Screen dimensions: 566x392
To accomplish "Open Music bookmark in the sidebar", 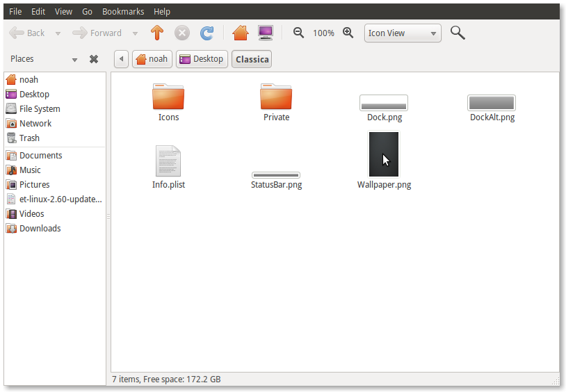I will coord(55,170).
